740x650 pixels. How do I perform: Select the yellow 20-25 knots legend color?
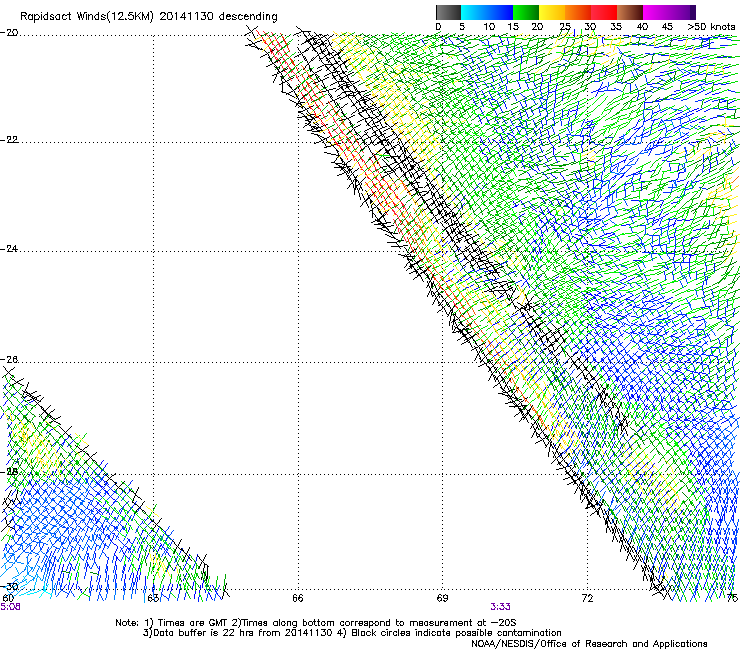(x=552, y=12)
